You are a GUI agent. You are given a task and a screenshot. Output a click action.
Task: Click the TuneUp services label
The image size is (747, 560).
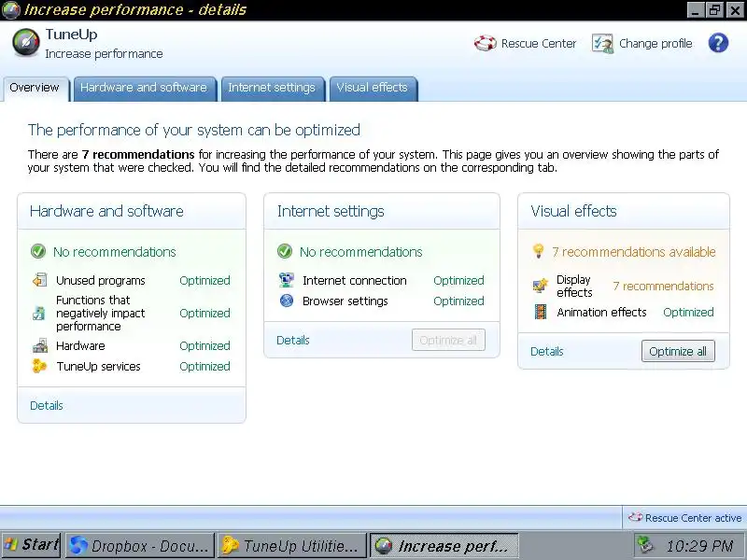[x=99, y=366]
